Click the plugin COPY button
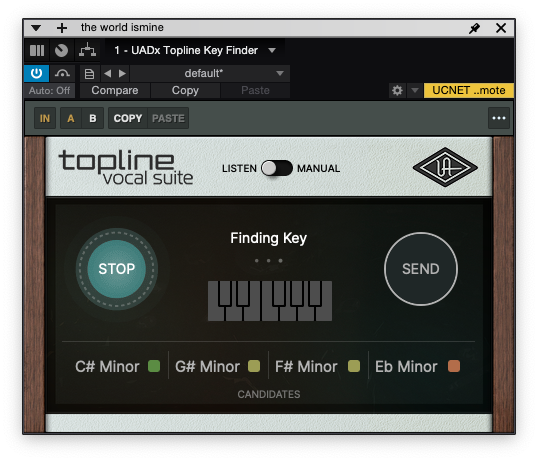This screenshot has height=461, width=538. coord(128,118)
